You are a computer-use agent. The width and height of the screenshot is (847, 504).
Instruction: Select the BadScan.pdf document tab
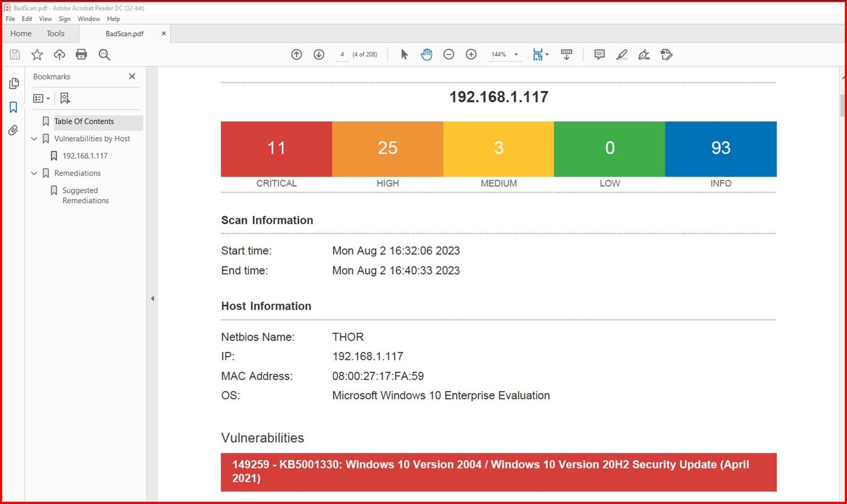pos(125,33)
